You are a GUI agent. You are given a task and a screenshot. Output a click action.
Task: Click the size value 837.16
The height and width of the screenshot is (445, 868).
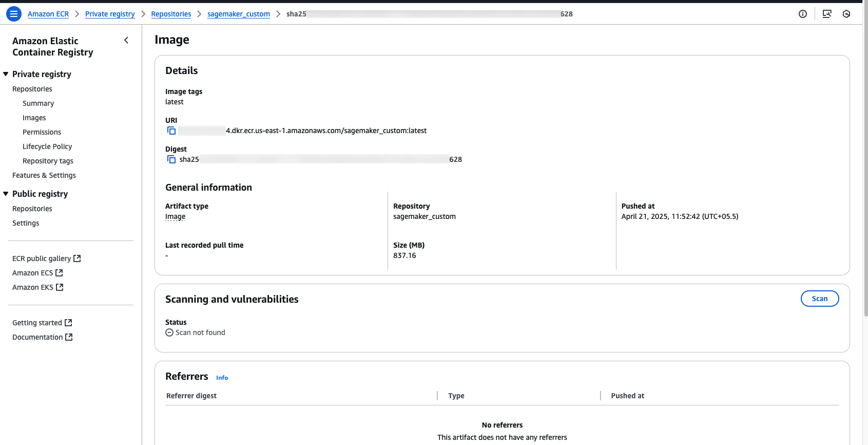click(x=404, y=255)
